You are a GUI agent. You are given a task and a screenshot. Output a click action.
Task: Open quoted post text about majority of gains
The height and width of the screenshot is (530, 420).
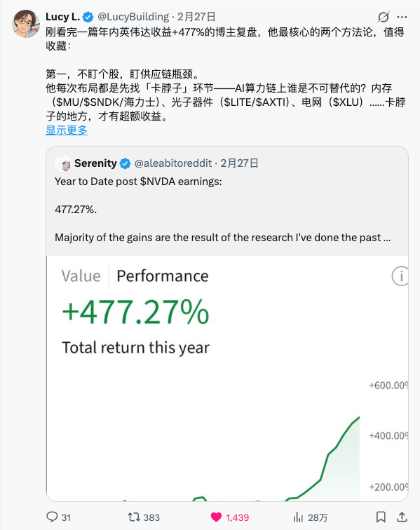pyautogui.click(x=222, y=238)
